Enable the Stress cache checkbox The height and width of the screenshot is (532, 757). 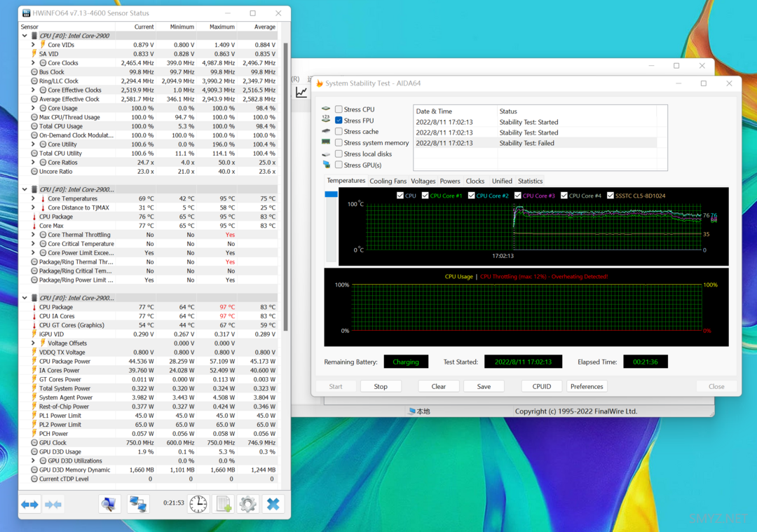tap(339, 131)
